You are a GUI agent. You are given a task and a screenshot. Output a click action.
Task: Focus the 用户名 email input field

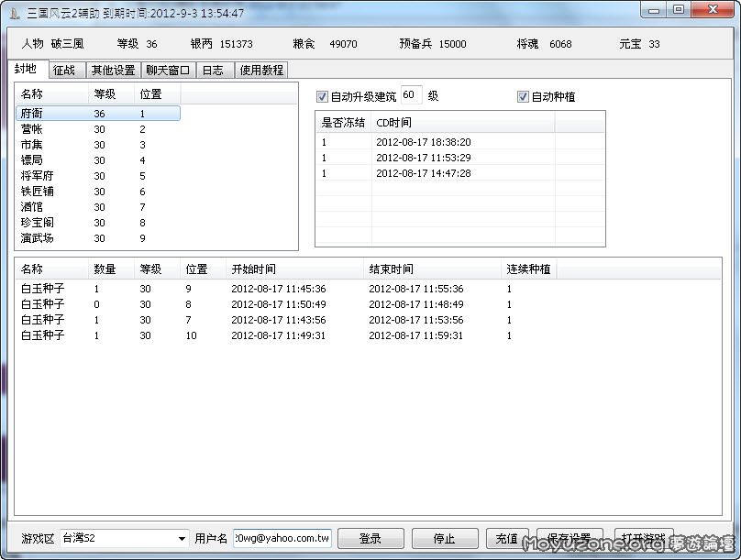[282, 538]
